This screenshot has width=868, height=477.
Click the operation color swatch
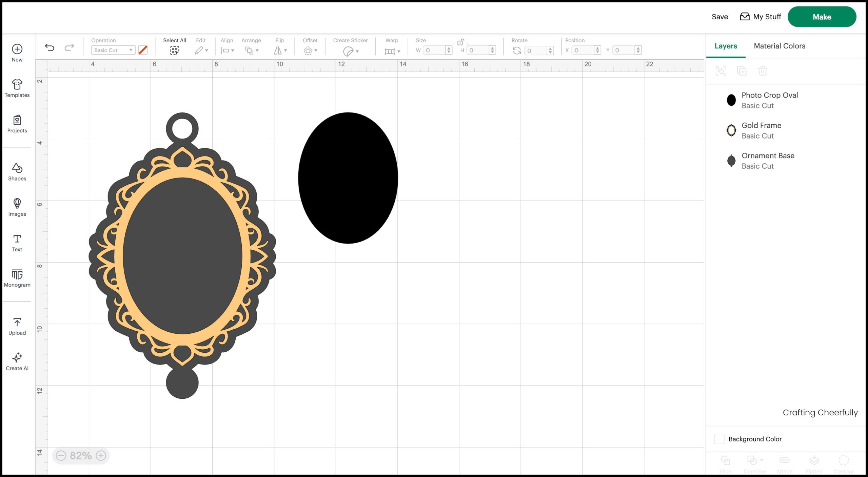pos(143,50)
